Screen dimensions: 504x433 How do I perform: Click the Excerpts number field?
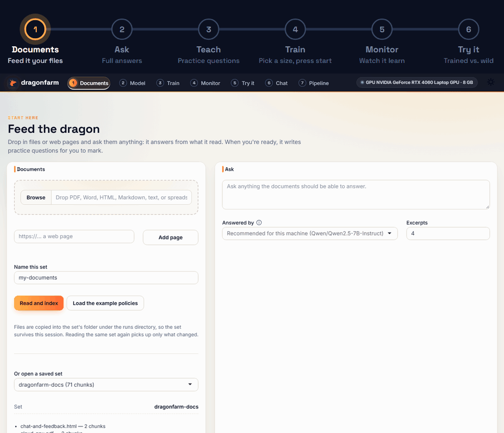(448, 234)
